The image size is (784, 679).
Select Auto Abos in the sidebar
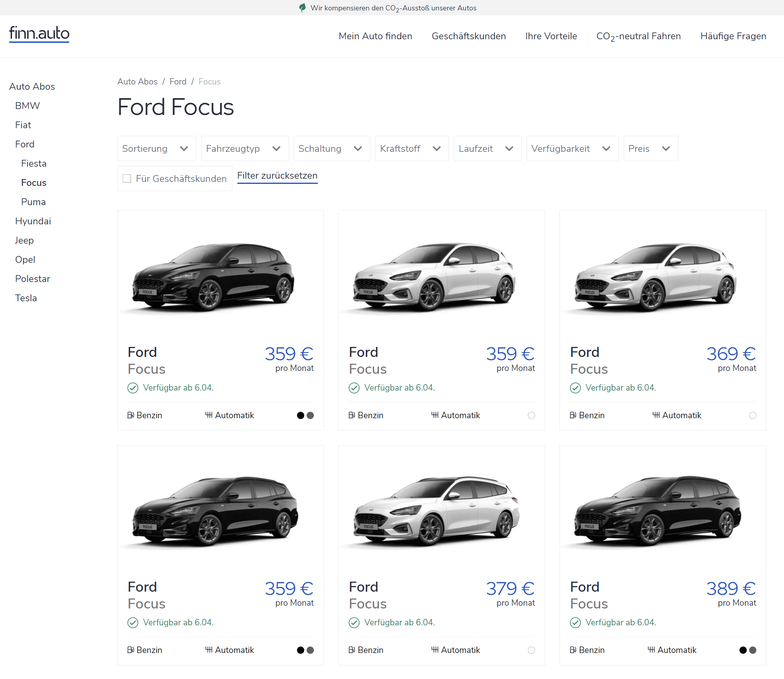tap(32, 87)
